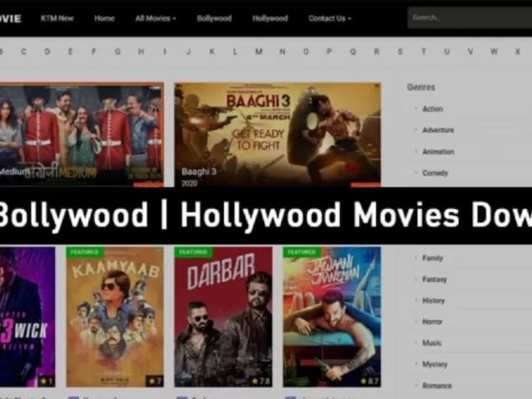
Task: Go to the Home page
Action: click(x=104, y=18)
